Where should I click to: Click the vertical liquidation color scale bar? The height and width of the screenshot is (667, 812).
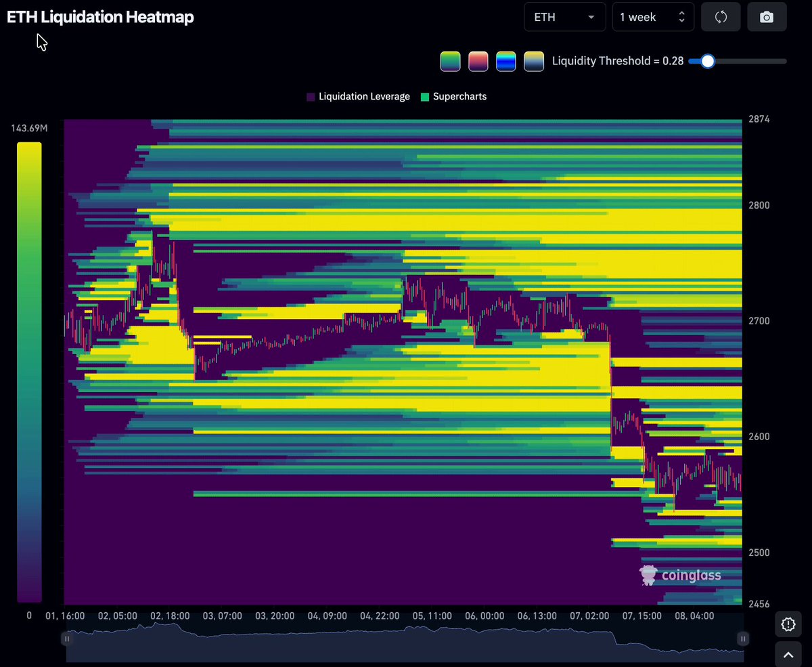point(29,372)
